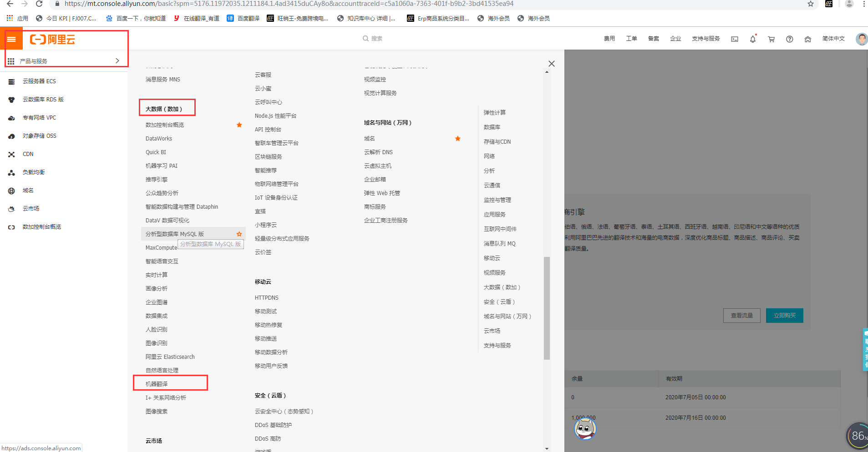Screen dimensions: 868x452
Task: Open 消息服务 MNS
Action: [x=163, y=80]
